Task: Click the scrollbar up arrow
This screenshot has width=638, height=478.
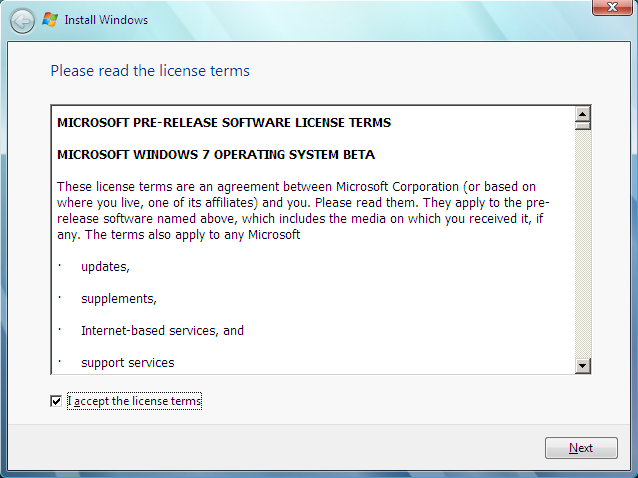Action: [x=583, y=114]
